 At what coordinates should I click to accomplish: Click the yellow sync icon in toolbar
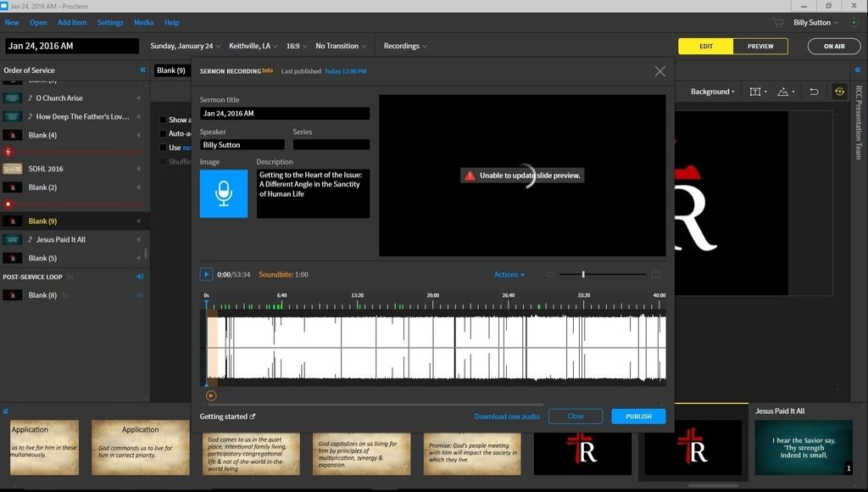[839, 92]
